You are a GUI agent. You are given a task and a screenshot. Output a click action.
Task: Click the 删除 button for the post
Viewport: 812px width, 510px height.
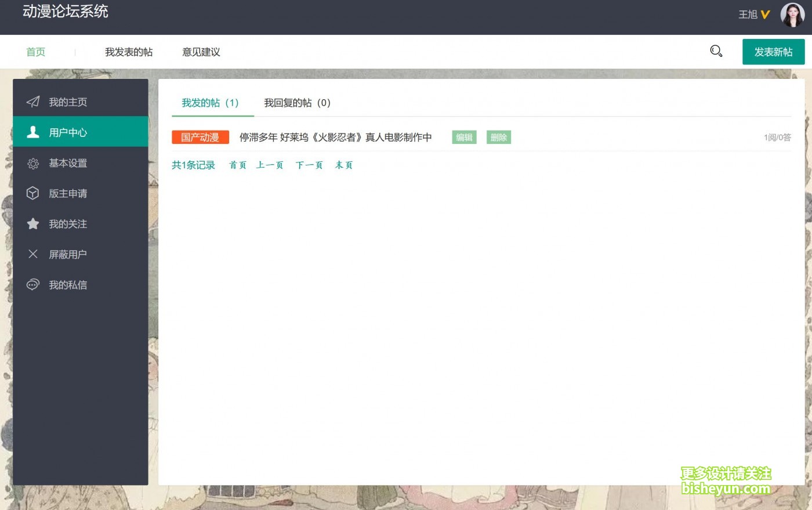pos(498,137)
